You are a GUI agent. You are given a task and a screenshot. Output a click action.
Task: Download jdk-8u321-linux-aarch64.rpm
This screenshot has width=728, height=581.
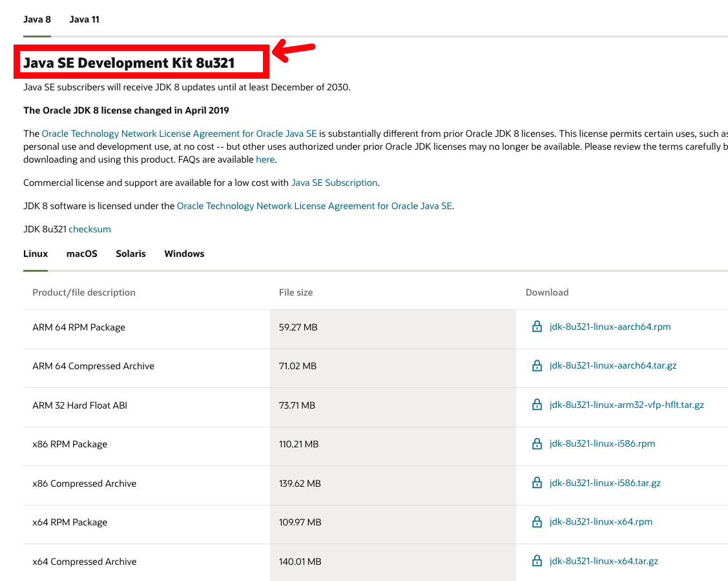[x=610, y=327]
